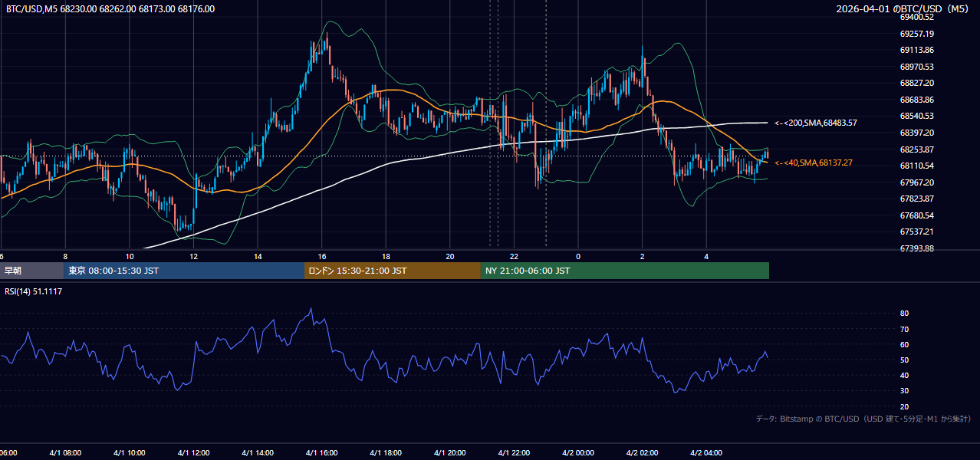Image resolution: width=980 pixels, height=460 pixels.
Task: Click the 68540.53 price axis label
Action: (917, 116)
